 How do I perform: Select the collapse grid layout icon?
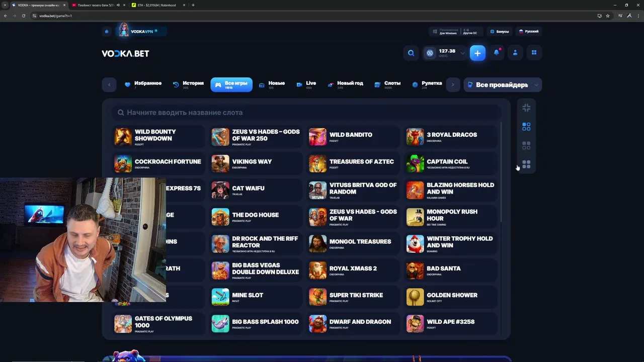(526, 108)
